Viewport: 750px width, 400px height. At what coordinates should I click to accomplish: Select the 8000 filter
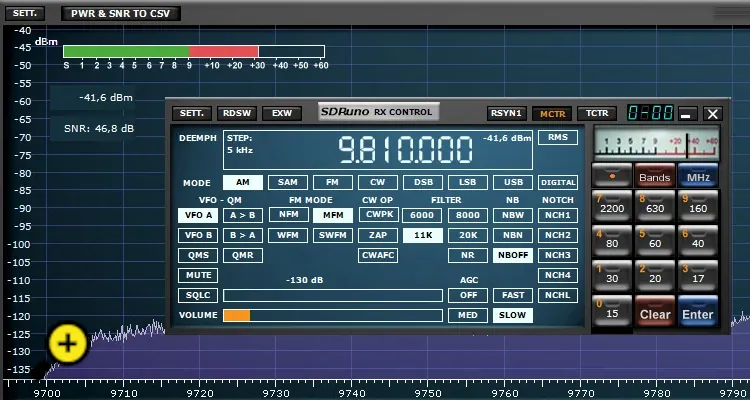pos(468,215)
